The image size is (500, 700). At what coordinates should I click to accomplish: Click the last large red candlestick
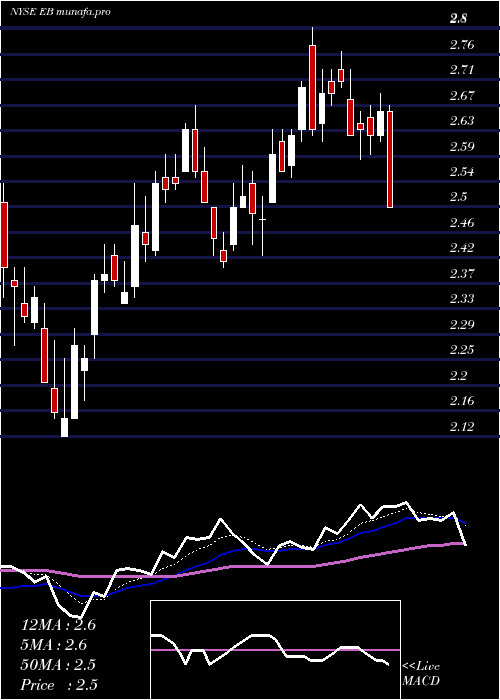(390, 159)
